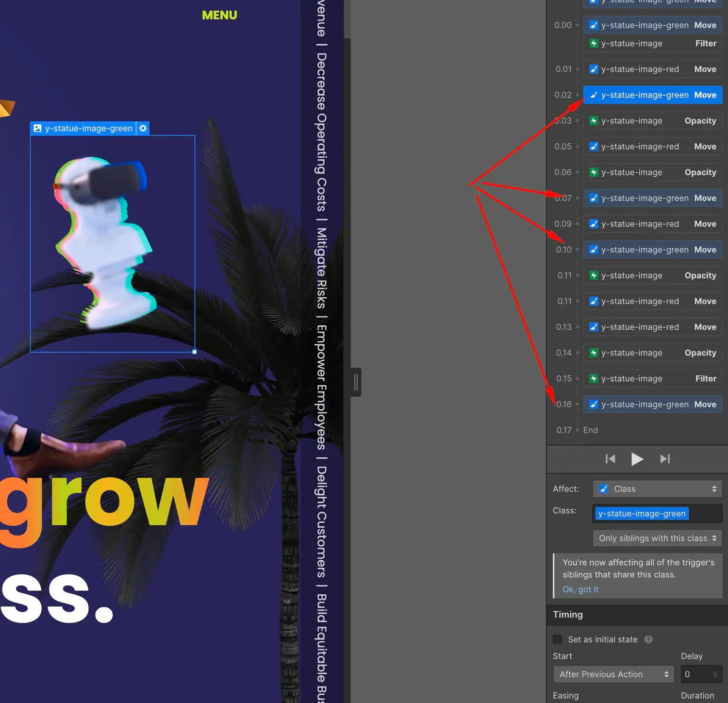Click the play animation preview button
Viewport: 728px width, 703px height.
637,459
